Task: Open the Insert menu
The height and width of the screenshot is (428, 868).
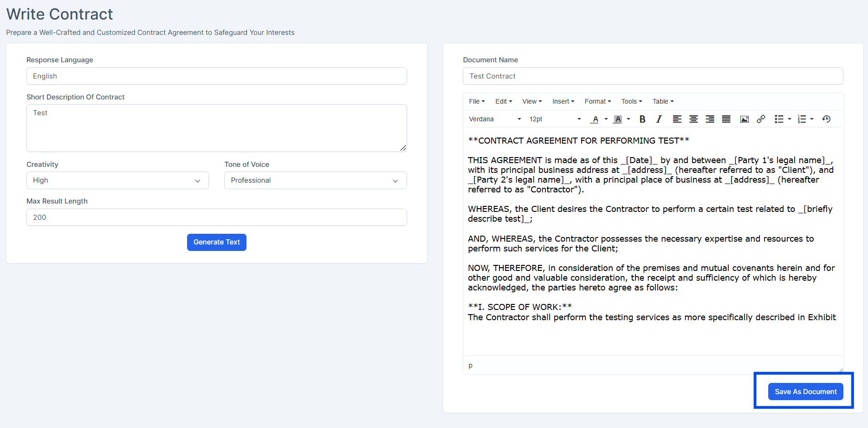Action: [x=563, y=101]
